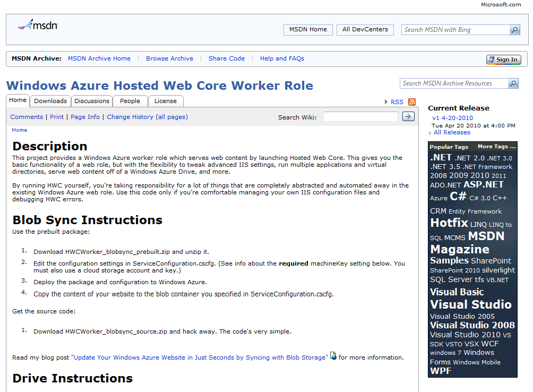Switch to the Downloads tab
This screenshot has width=533, height=392.
tap(50, 101)
